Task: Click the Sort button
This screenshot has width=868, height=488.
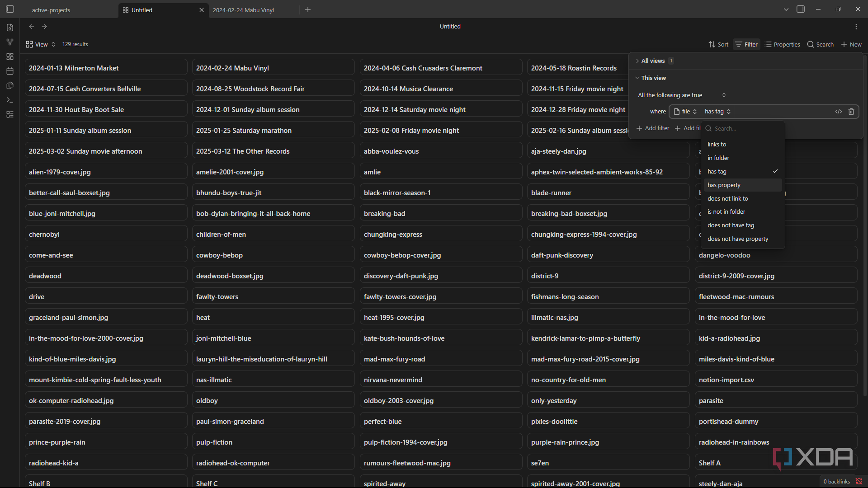Action: 718,44
